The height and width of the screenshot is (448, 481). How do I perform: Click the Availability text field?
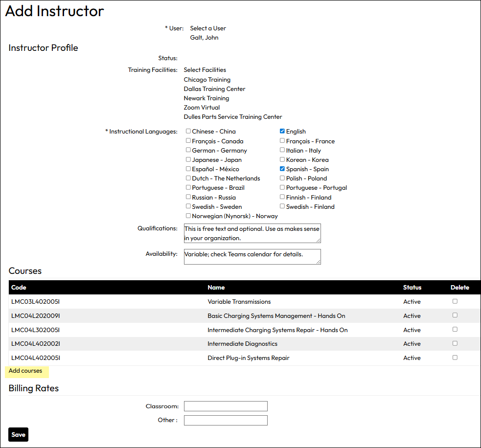252,256
